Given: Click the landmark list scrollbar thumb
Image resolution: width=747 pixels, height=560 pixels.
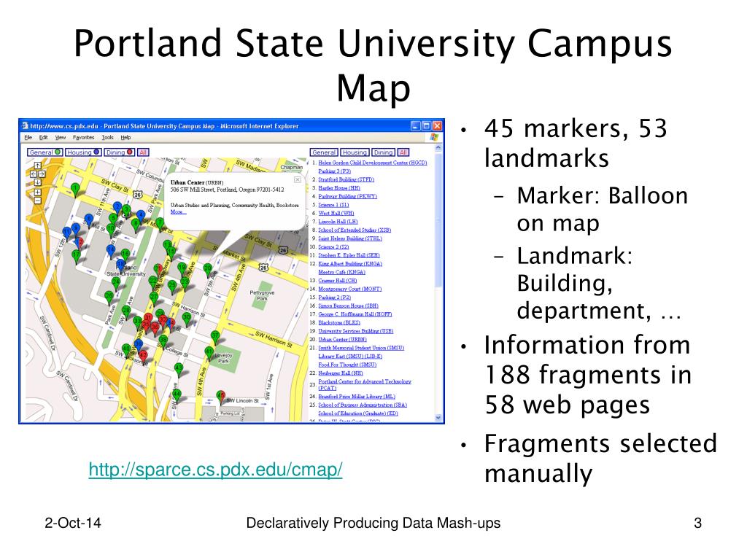Looking at the screenshot, I should (438, 219).
